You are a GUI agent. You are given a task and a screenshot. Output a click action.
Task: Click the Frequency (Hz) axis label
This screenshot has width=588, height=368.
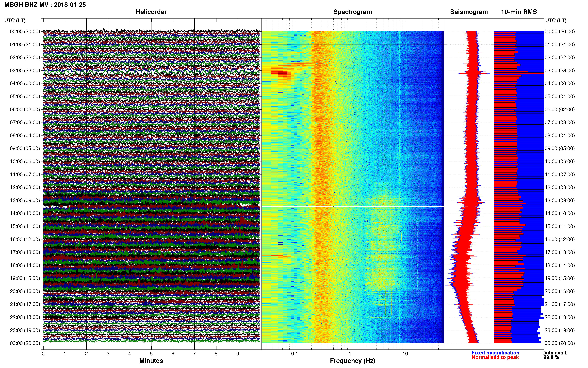(352, 361)
